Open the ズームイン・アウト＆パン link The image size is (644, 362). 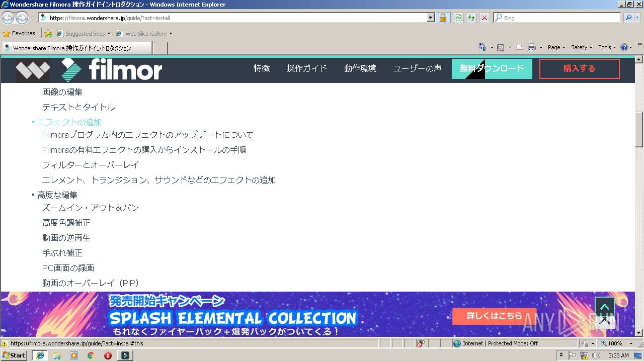(x=91, y=208)
